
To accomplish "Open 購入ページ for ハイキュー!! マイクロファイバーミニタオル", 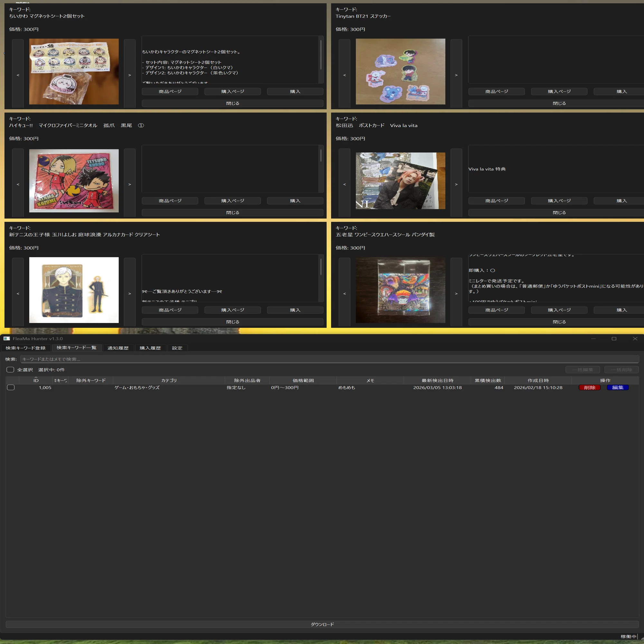I will tap(233, 201).
